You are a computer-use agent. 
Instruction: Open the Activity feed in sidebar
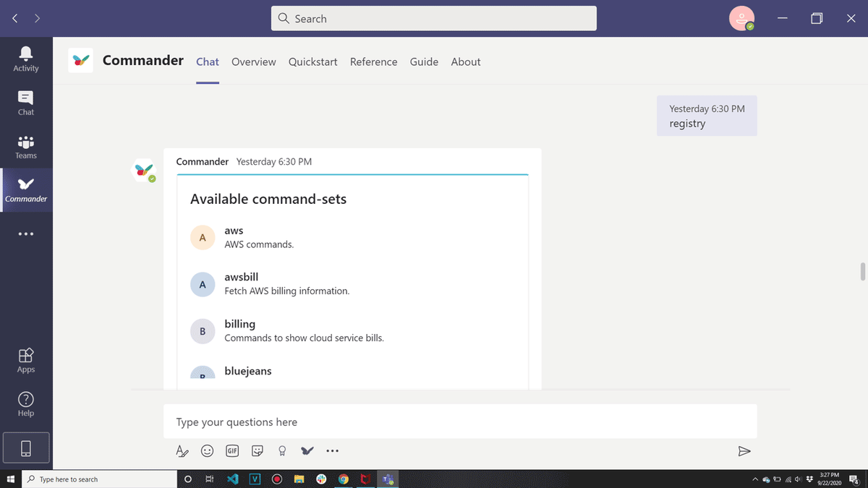[x=26, y=59]
